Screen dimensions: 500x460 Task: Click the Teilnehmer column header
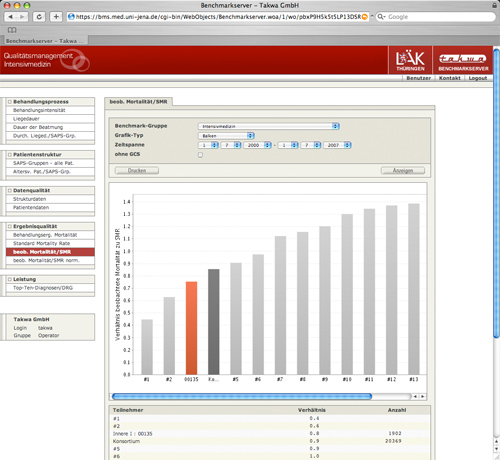tap(128, 410)
